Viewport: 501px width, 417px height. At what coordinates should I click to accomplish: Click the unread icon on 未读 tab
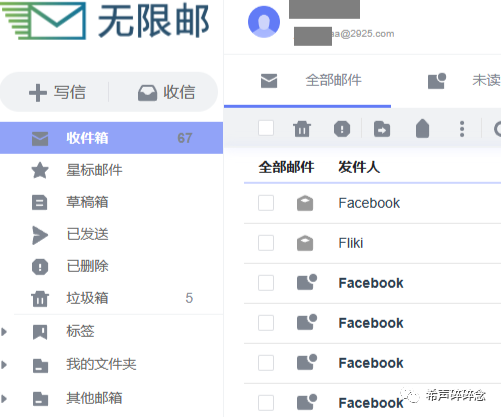coord(437,81)
